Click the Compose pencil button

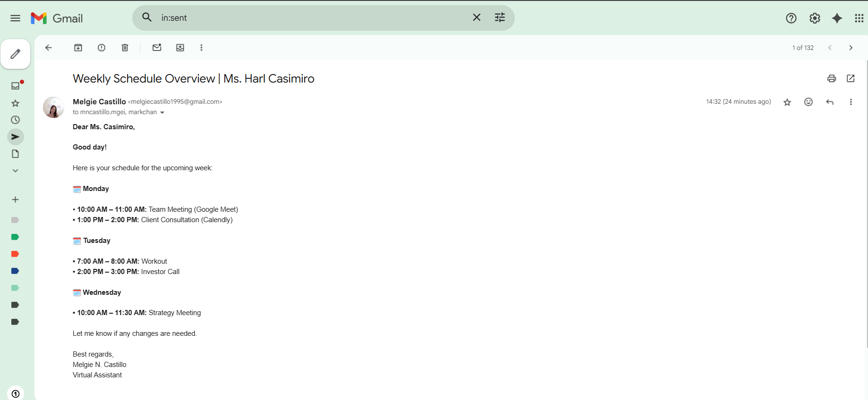click(x=15, y=54)
